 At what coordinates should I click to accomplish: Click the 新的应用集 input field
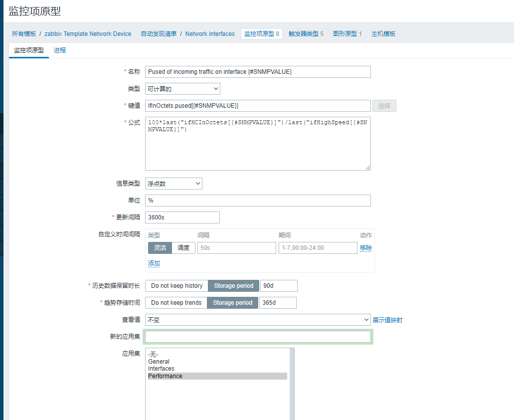tap(257, 337)
